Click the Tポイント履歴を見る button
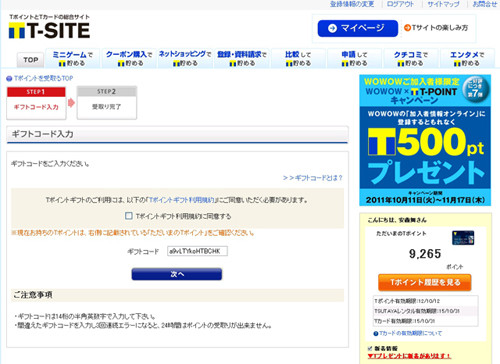500x364 pixels. click(x=425, y=283)
